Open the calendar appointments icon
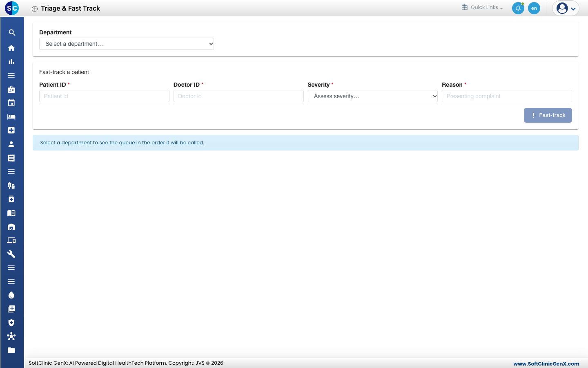 click(11, 103)
